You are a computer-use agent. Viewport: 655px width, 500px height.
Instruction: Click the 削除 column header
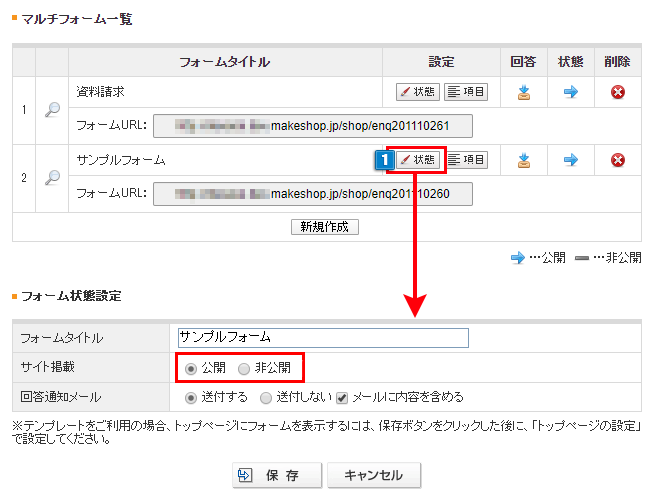(617, 62)
